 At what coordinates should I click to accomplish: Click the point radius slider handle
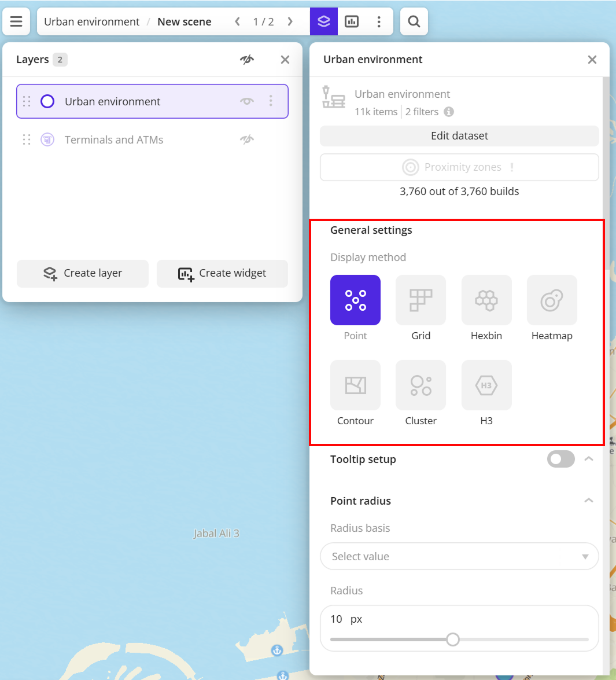click(453, 639)
